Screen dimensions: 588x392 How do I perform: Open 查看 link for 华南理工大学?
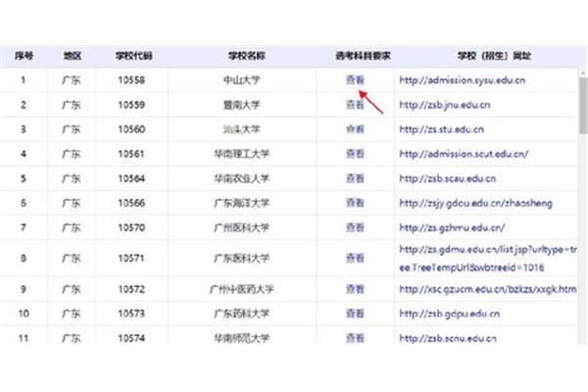355,154
